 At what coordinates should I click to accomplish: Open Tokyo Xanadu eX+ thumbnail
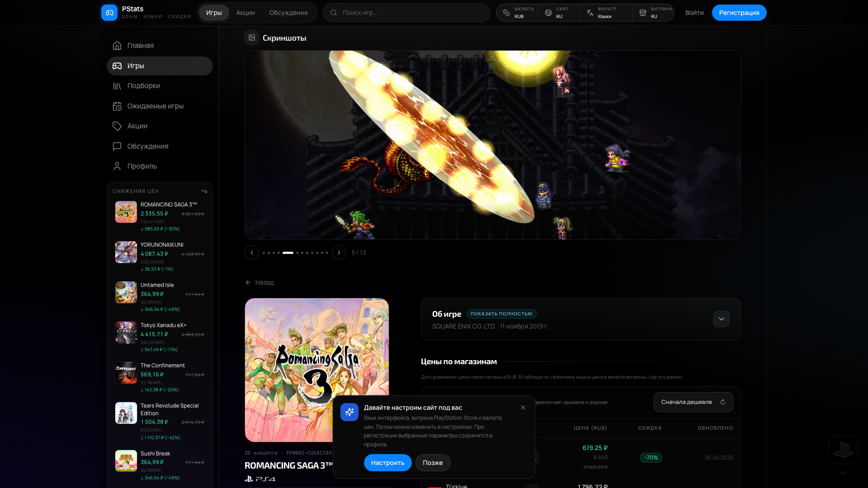(126, 333)
